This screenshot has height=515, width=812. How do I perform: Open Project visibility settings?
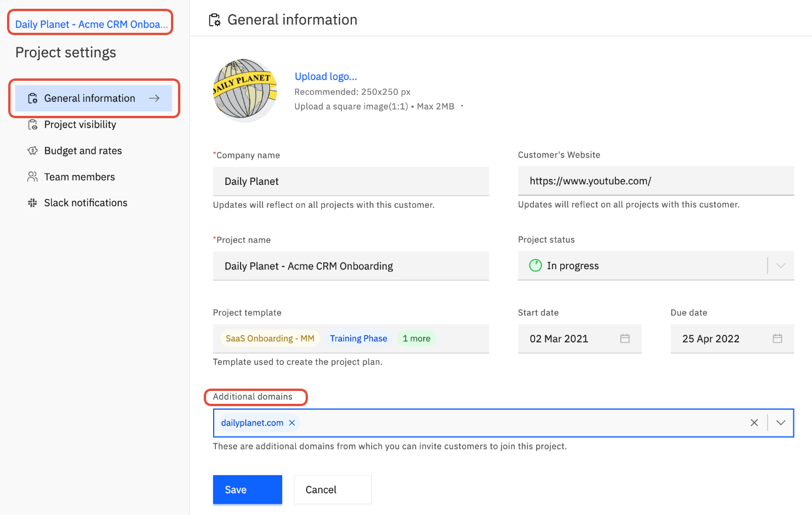click(x=80, y=125)
